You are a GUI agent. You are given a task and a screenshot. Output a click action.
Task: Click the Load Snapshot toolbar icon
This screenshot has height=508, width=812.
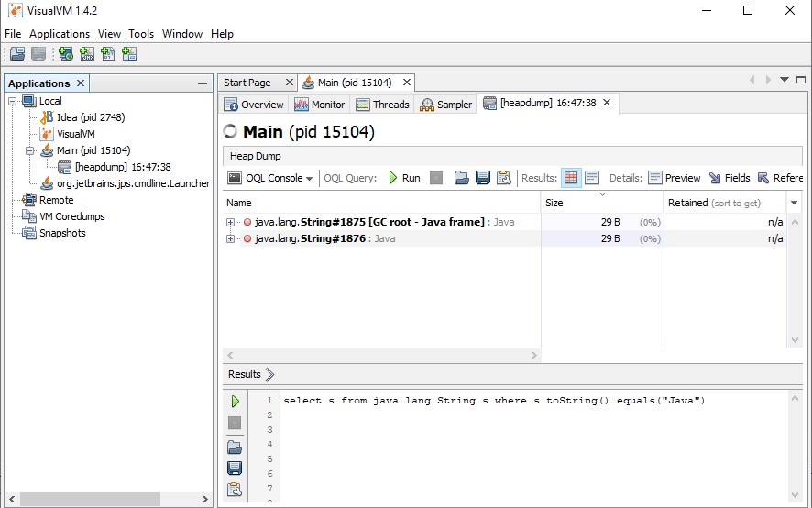click(17, 54)
